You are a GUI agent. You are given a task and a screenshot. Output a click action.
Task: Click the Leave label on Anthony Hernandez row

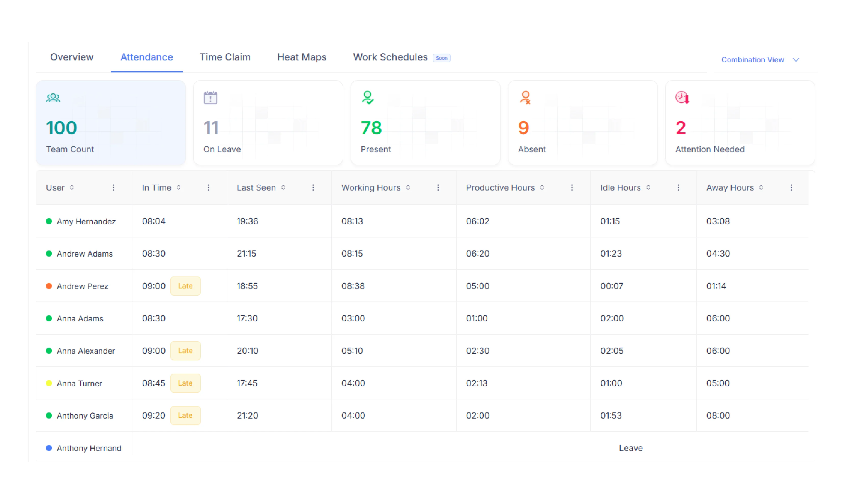click(x=631, y=448)
